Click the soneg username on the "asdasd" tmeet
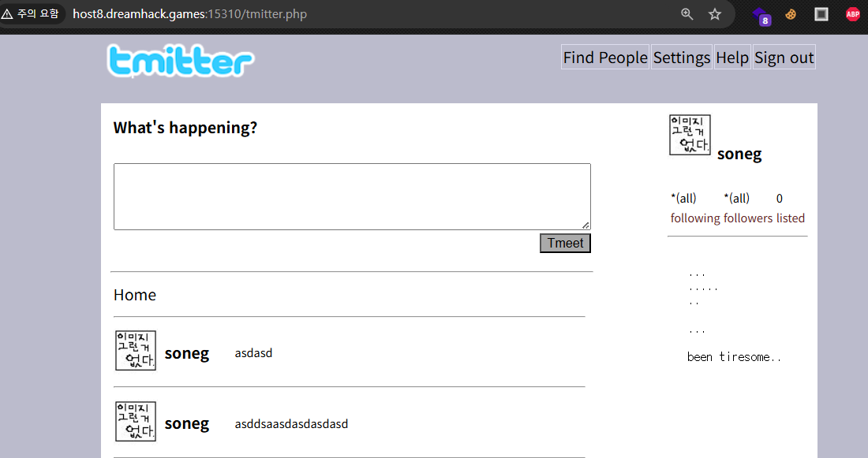Screen dimensions: 868x458 [187, 353]
